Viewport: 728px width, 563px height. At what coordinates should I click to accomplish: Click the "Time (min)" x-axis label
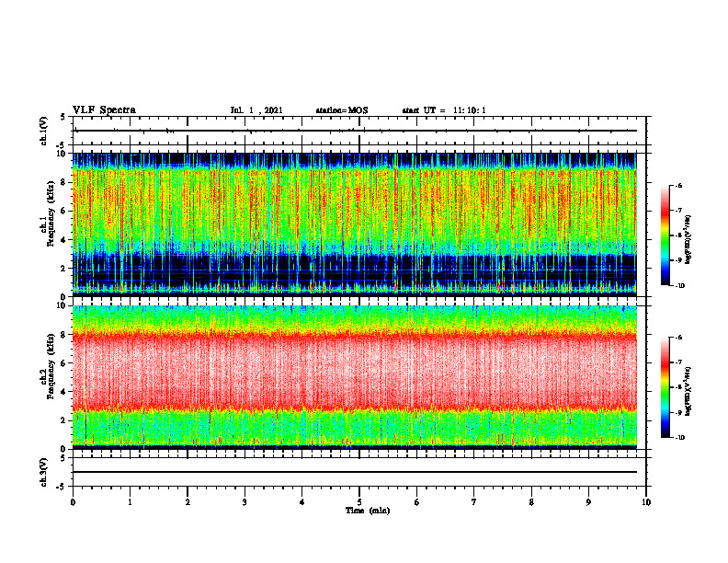pos(368,511)
